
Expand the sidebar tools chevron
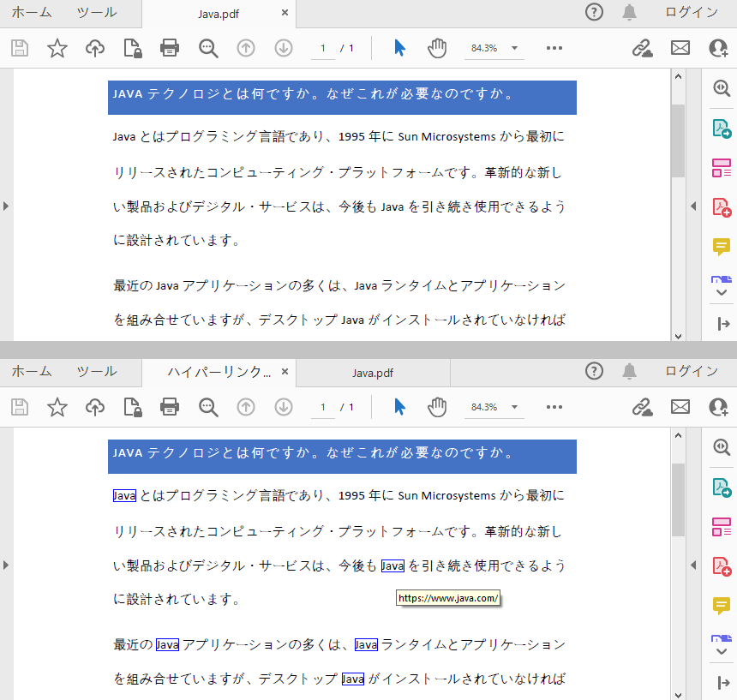[721, 291]
